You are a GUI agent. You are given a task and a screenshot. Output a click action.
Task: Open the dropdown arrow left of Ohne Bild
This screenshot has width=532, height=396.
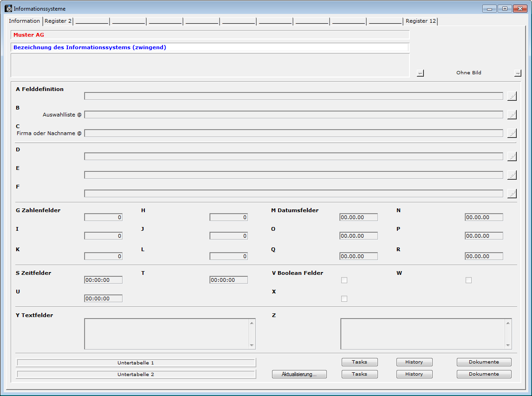[420, 73]
